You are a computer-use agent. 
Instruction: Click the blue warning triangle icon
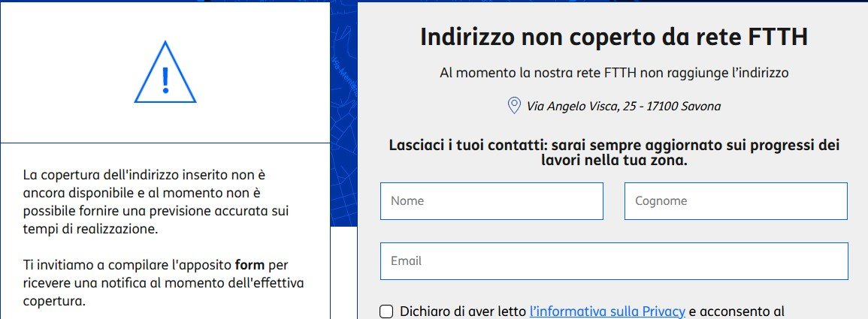click(x=165, y=74)
